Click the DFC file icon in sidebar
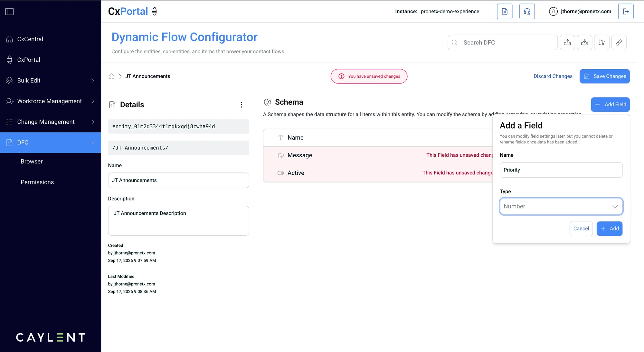This screenshot has height=352, width=644. 10,142
